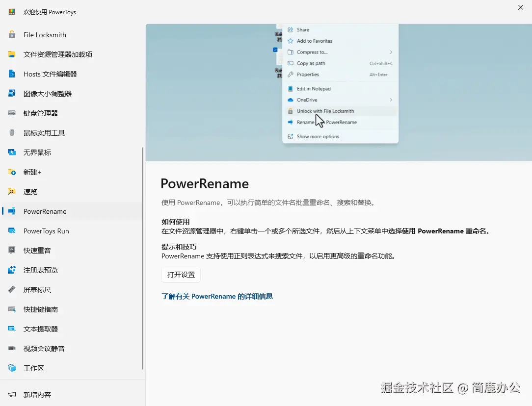Click the PowerToys Run icon
This screenshot has height=406, width=532.
[x=12, y=231]
